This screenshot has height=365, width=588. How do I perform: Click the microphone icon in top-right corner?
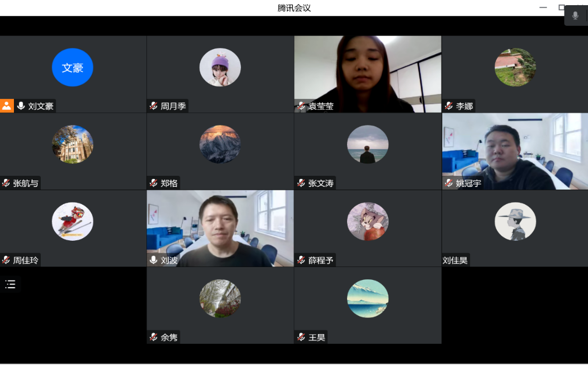pyautogui.click(x=575, y=15)
